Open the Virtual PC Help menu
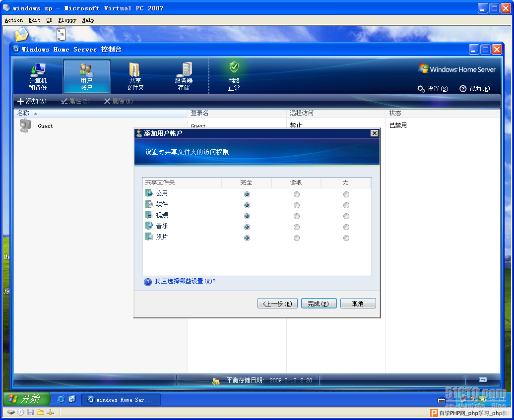The width and height of the screenshot is (514, 420). [x=88, y=20]
